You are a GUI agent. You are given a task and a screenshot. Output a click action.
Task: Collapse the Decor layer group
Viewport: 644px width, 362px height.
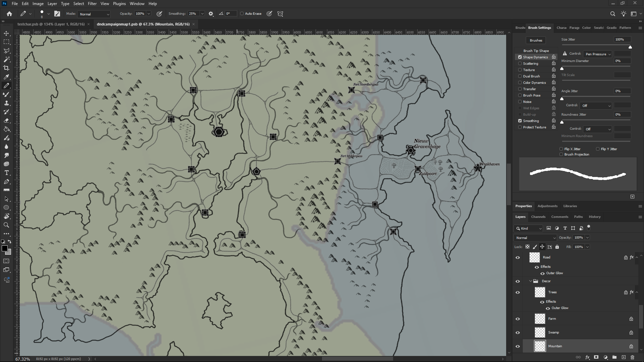(530, 281)
